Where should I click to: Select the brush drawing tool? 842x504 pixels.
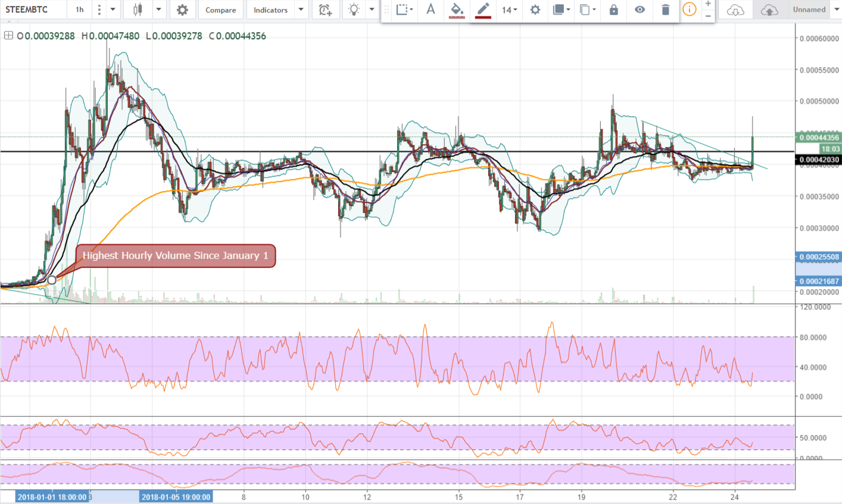coord(483,10)
